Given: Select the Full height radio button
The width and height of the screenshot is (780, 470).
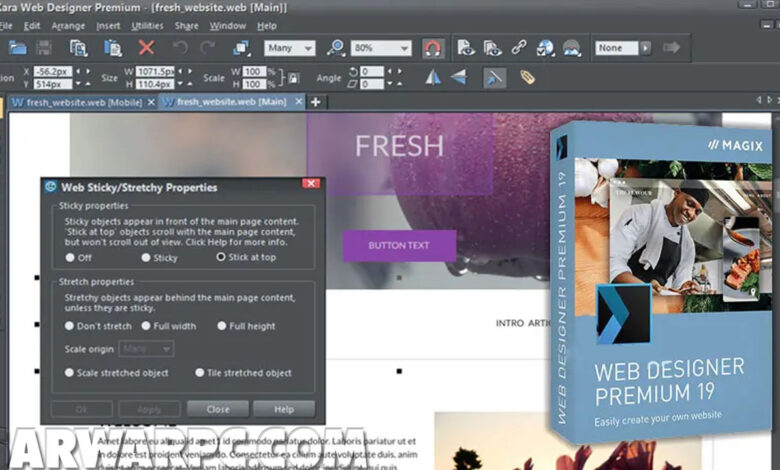Looking at the screenshot, I should pos(221,326).
